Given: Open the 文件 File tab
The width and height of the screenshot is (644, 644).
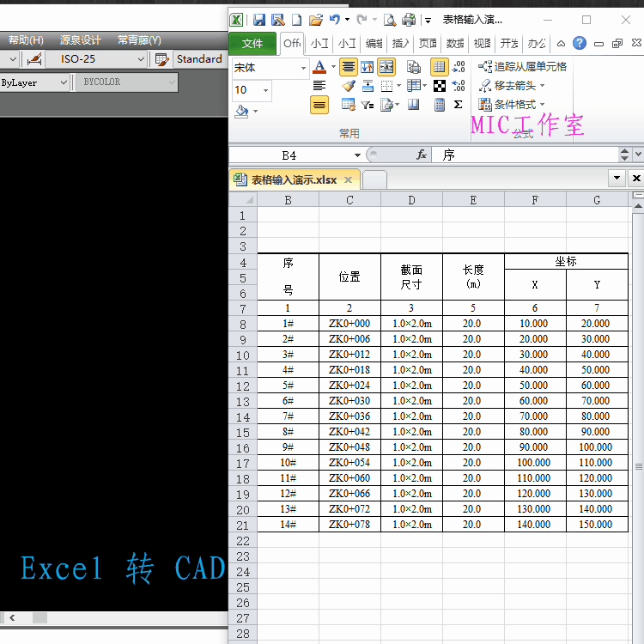Looking at the screenshot, I should click(x=252, y=44).
